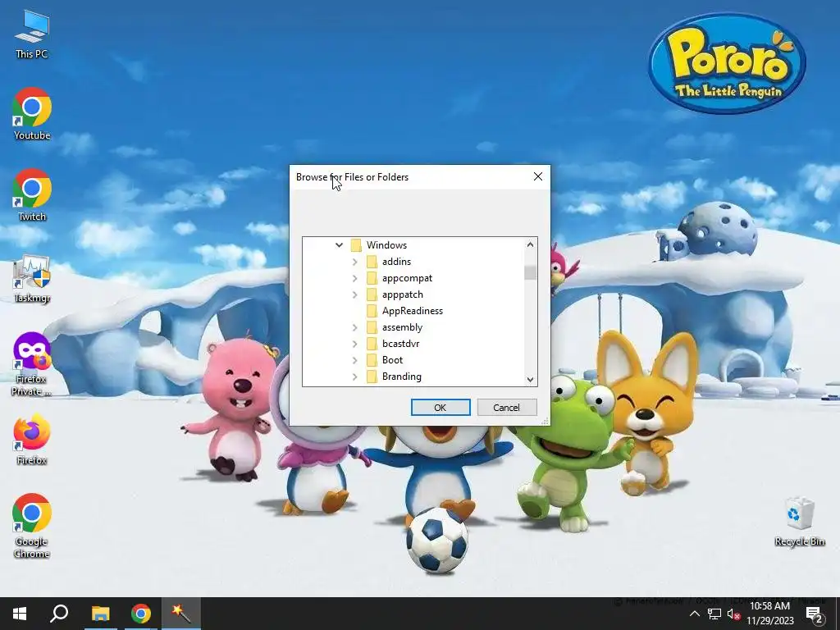Expand the bcastdvr folder
This screenshot has width=840, height=630.
(x=354, y=344)
